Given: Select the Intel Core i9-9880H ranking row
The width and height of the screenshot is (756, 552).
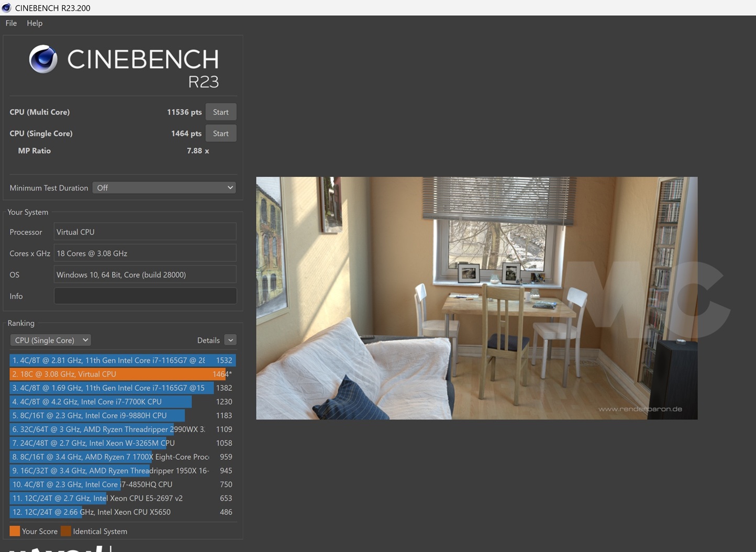Looking at the screenshot, I should pos(123,415).
